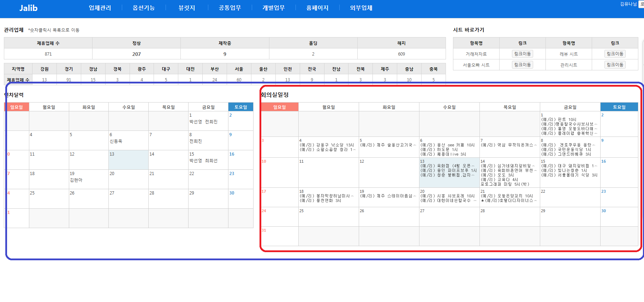Open the 옵션기능 menu
The image size is (644, 302).
click(x=144, y=8)
